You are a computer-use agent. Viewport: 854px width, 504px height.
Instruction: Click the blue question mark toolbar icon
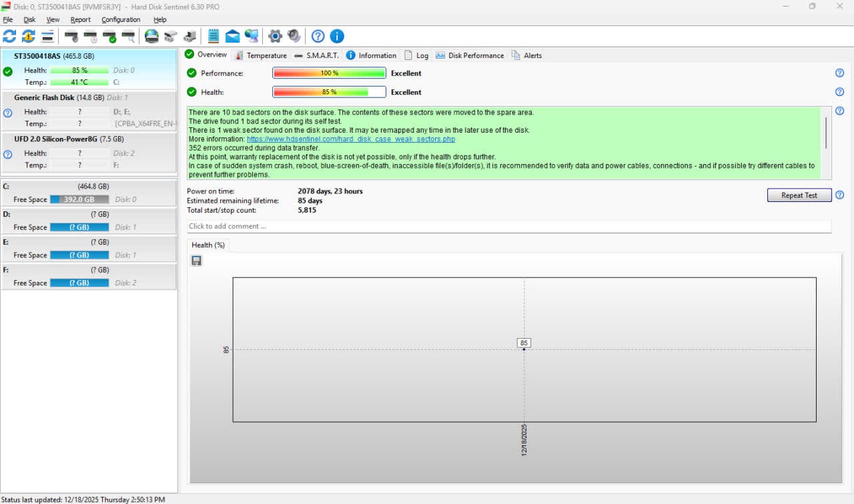[318, 36]
